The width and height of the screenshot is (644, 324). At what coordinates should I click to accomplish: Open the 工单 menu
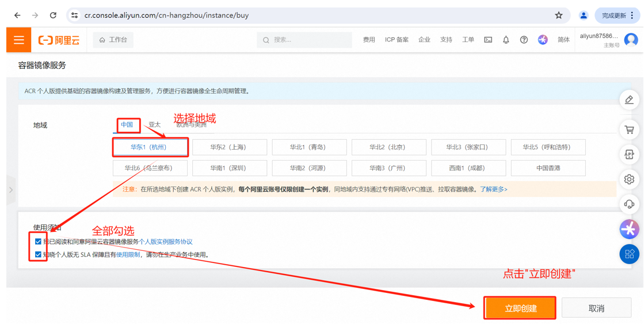click(468, 40)
